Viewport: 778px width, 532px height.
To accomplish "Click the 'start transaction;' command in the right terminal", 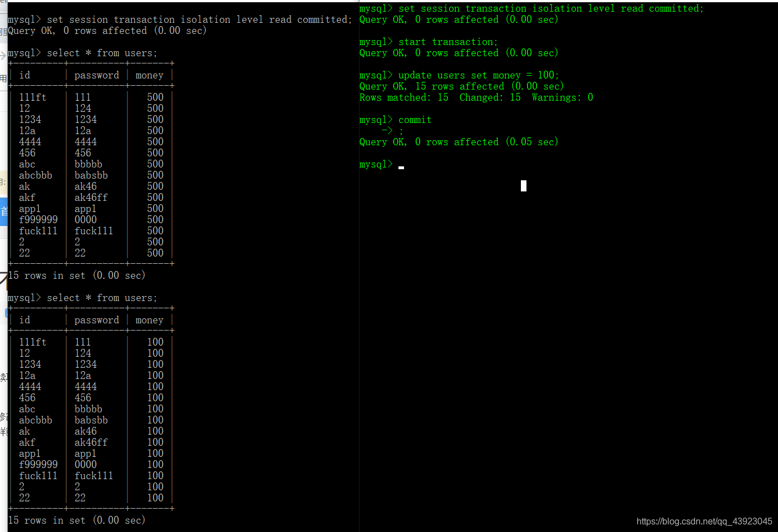I will [x=448, y=42].
